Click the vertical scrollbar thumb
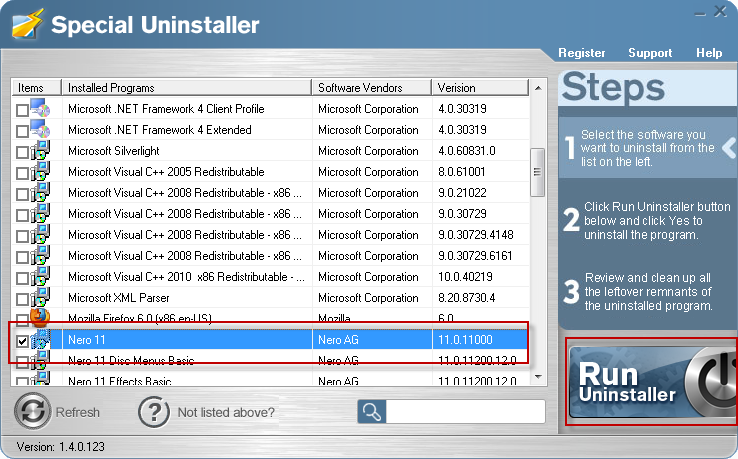The width and height of the screenshot is (738, 459). (537, 172)
